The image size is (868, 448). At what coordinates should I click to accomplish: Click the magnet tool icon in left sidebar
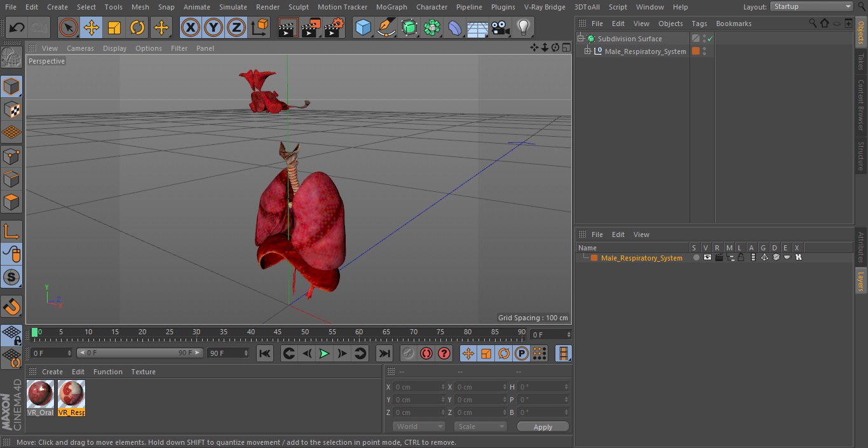[11, 307]
